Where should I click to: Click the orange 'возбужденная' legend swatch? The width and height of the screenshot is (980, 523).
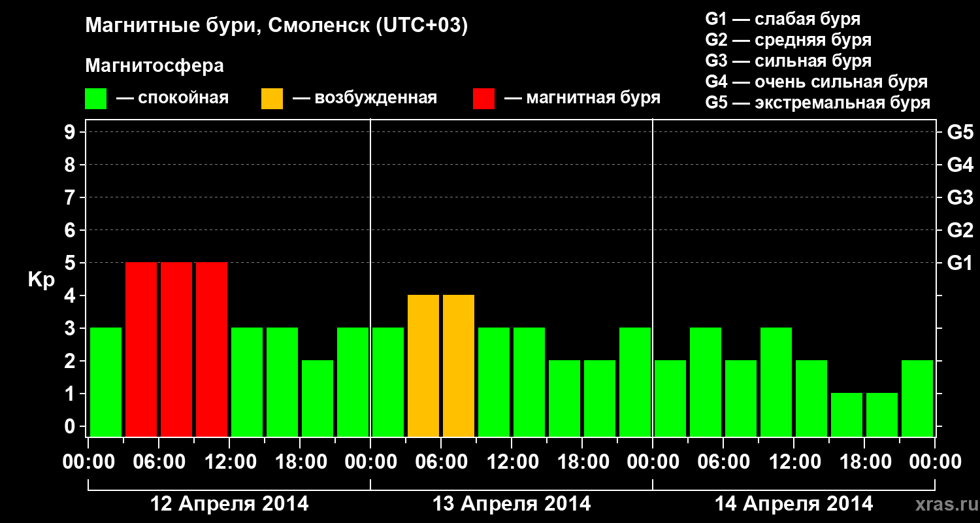(272, 99)
